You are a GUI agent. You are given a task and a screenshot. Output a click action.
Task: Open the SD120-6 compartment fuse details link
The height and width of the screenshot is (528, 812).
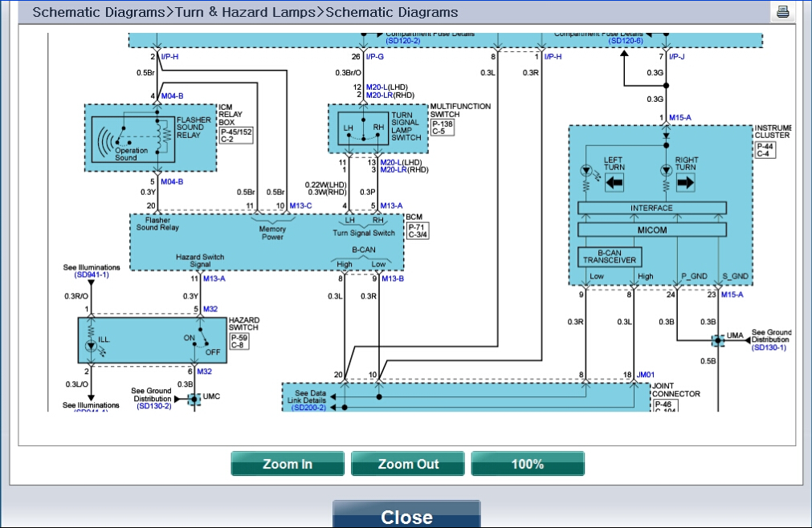tap(626, 41)
